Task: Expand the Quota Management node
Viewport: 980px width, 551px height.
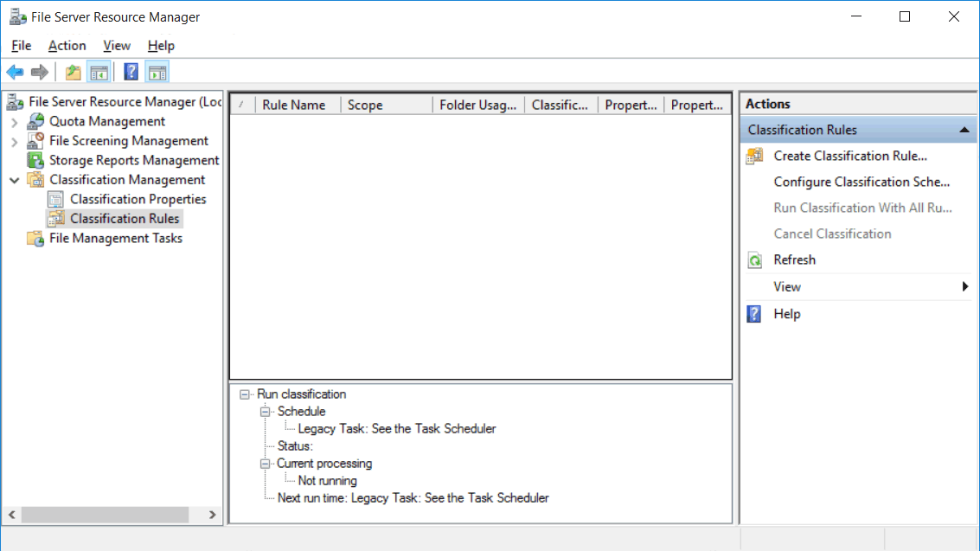Action: coord(15,122)
